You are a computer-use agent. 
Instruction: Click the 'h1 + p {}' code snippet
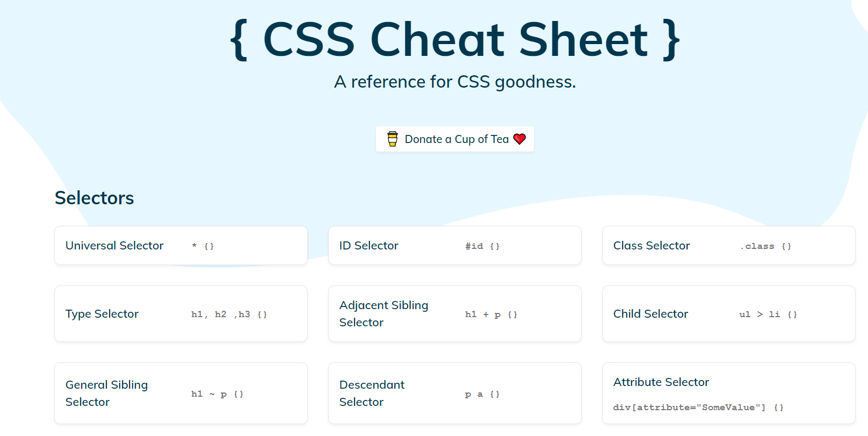click(x=491, y=315)
